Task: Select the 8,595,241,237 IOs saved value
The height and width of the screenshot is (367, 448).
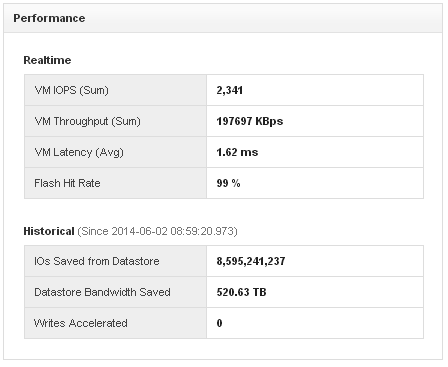Action: [251, 261]
